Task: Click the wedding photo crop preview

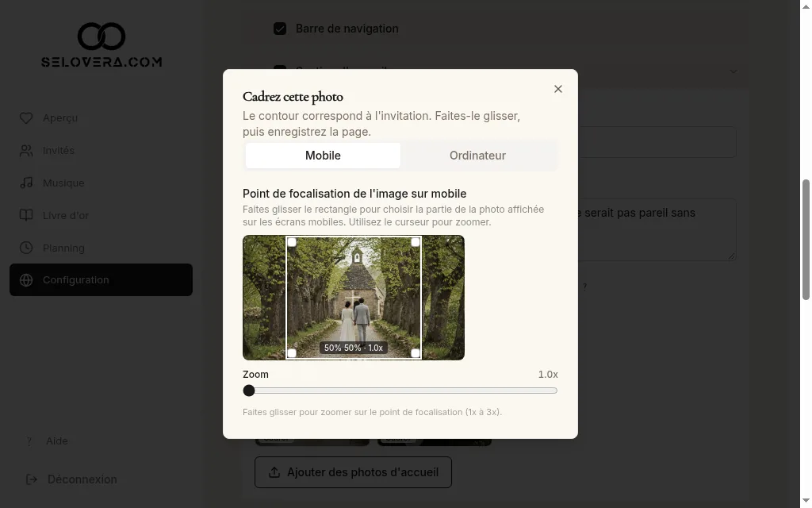Action: tap(354, 298)
